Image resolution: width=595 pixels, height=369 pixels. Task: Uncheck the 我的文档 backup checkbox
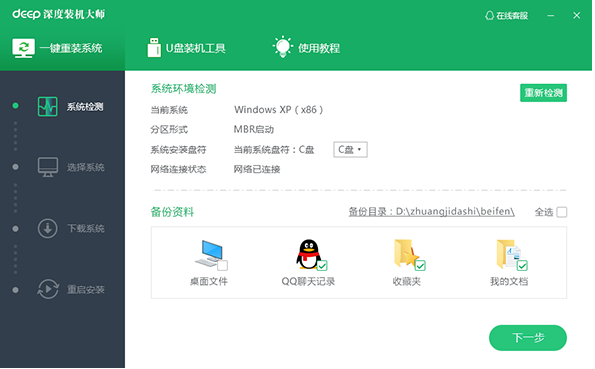[523, 265]
